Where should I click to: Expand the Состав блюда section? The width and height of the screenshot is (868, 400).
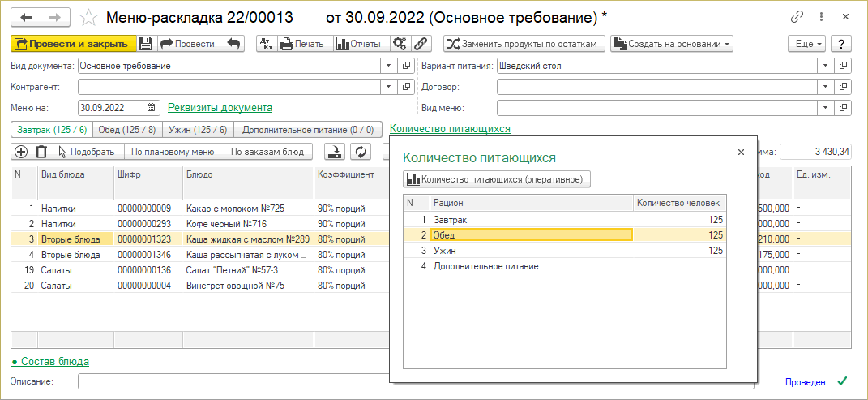point(50,361)
